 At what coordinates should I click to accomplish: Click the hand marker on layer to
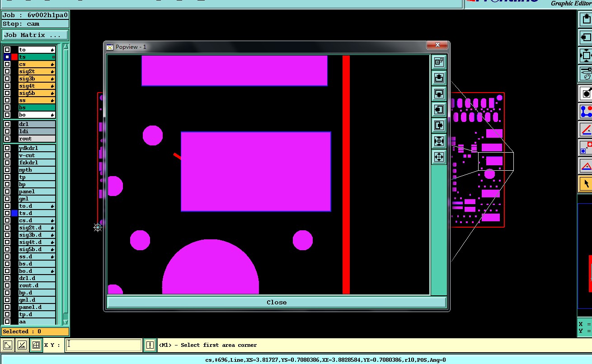(x=53, y=50)
